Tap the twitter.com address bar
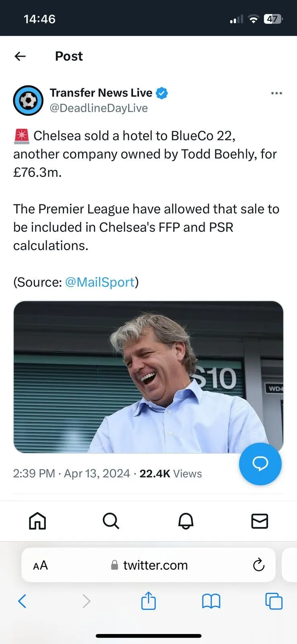 155,566
